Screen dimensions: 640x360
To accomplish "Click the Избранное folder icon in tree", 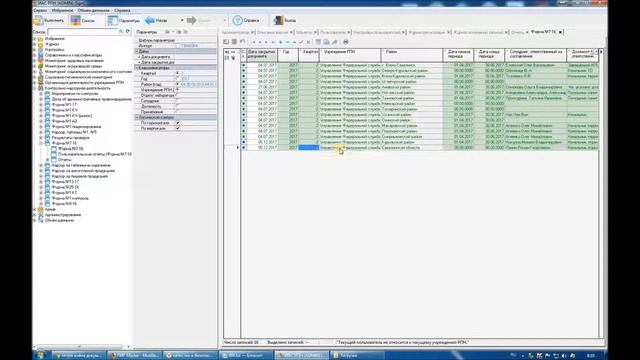I will [x=41, y=39].
